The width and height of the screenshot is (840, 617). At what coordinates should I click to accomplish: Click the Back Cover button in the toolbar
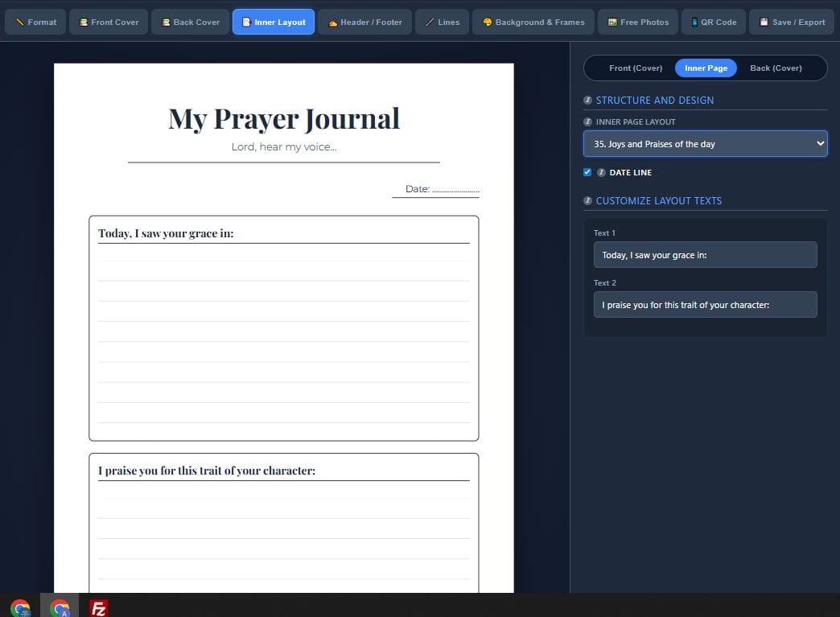click(190, 22)
